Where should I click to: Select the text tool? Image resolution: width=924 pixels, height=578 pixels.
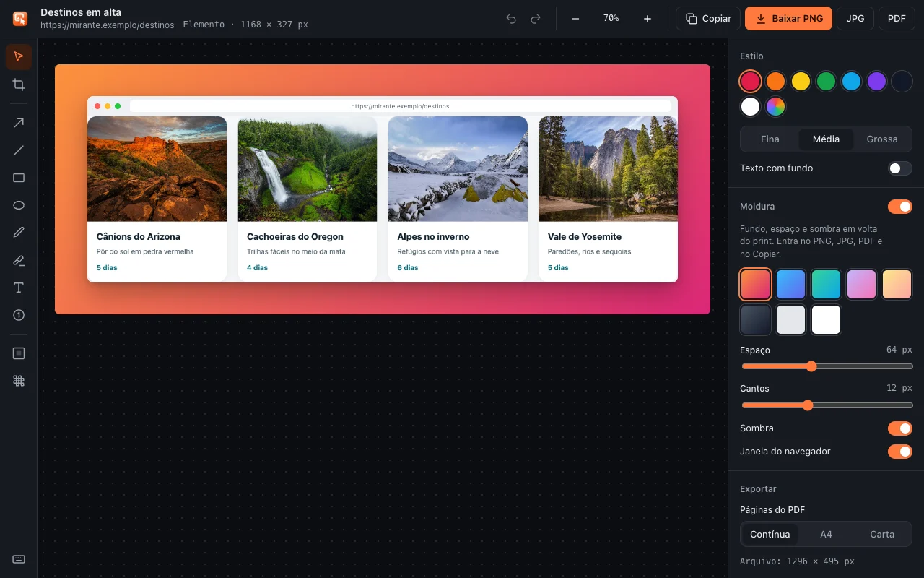pos(19,288)
